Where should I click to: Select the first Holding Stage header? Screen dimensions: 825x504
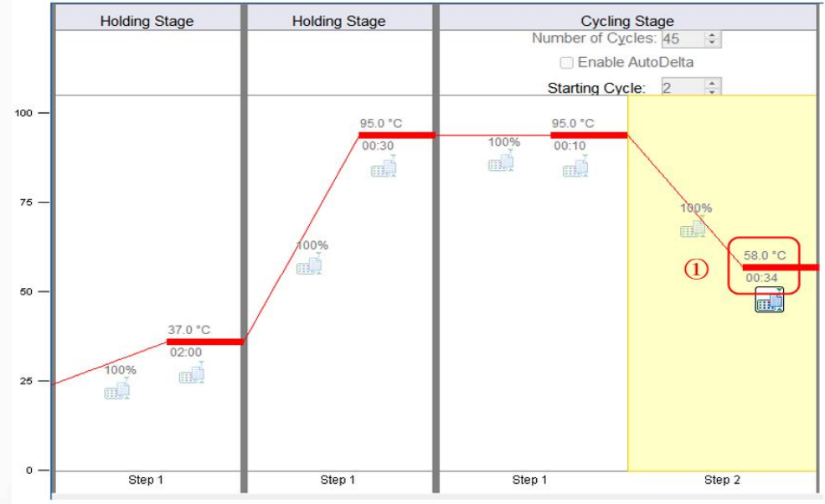(x=147, y=21)
